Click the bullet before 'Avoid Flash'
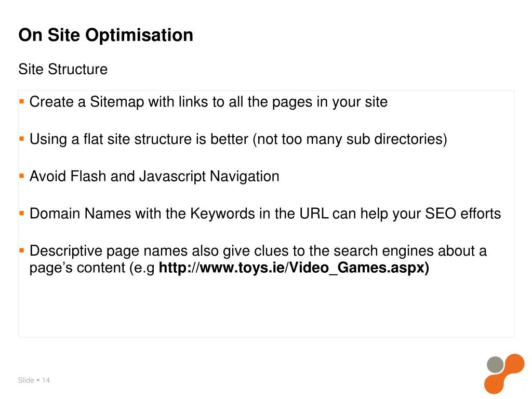 point(22,176)
